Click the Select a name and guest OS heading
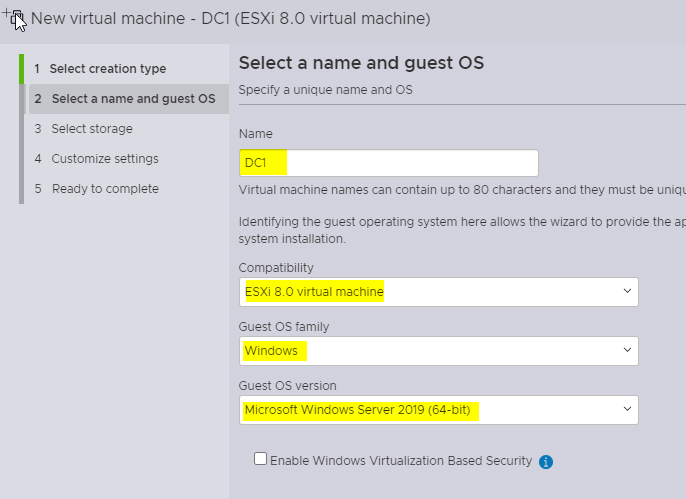Screen dimensions: 686x499 [361, 63]
